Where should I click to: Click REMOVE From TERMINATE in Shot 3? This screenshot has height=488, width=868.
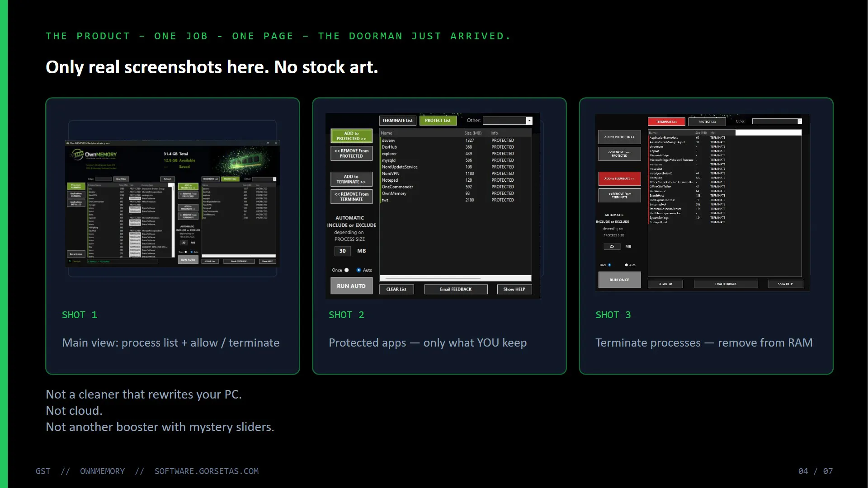click(620, 196)
